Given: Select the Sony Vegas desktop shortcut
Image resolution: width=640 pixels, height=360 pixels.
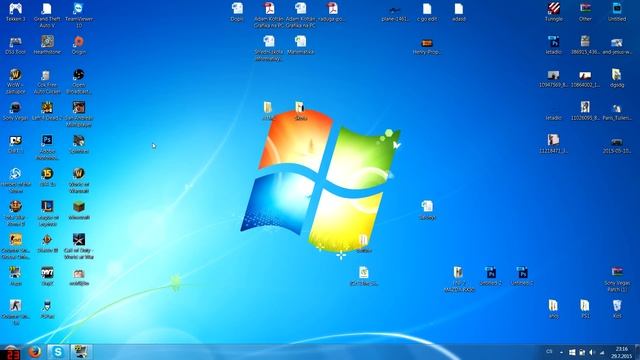Looking at the screenshot, I should click(16, 111).
